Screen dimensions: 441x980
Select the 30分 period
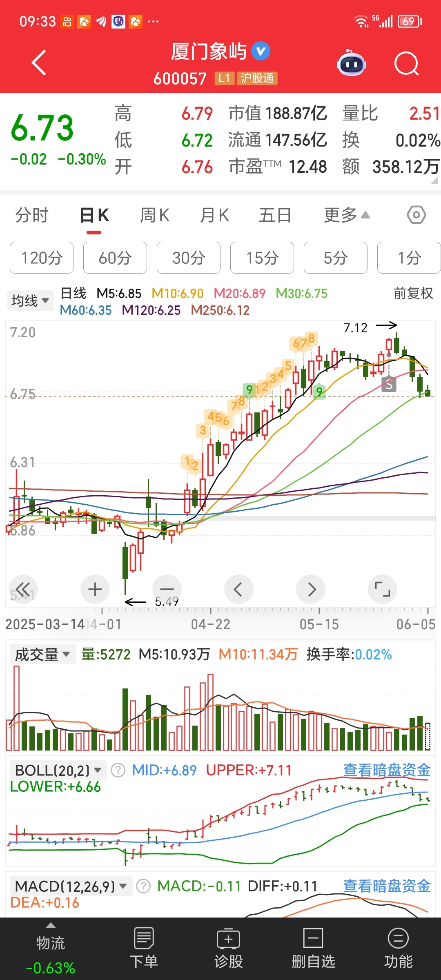tap(189, 258)
